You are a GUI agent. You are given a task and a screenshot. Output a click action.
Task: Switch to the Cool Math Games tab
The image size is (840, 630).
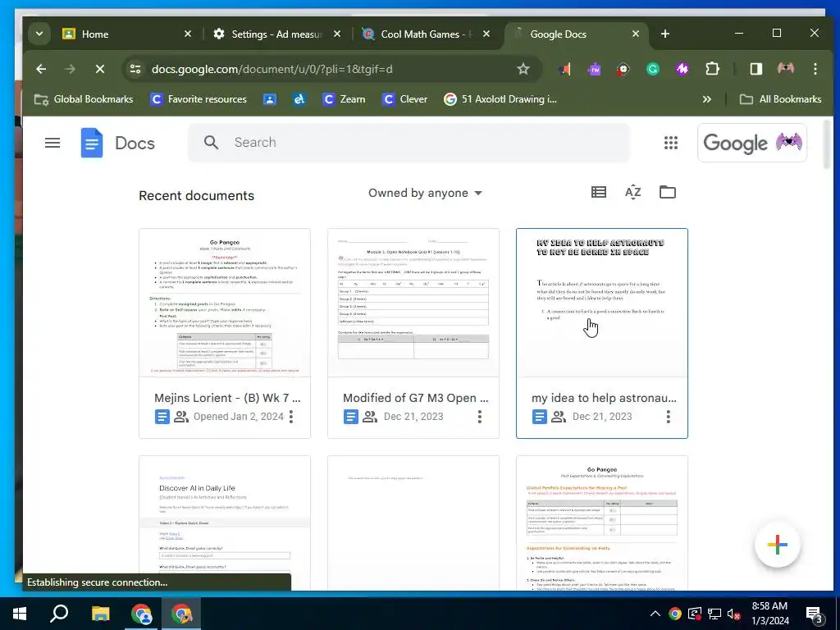(427, 34)
